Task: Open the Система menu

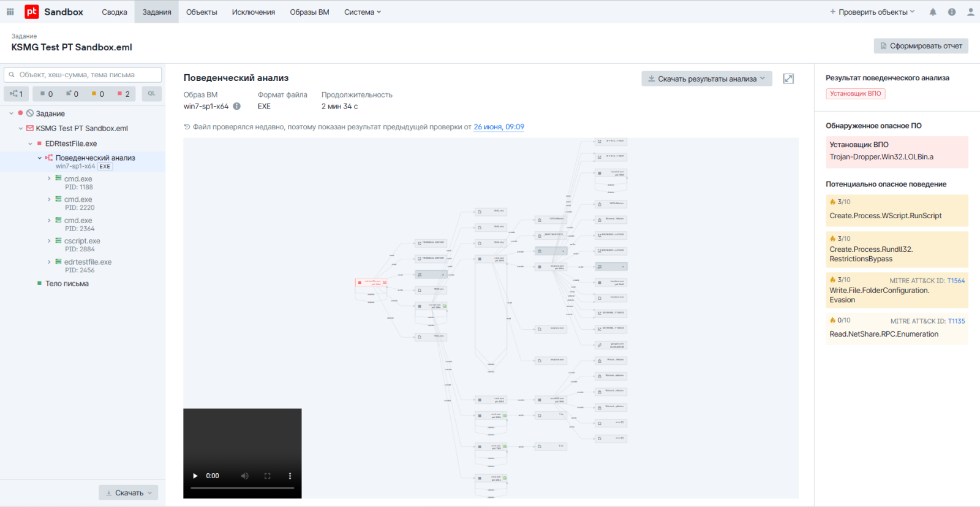Action: 362,12
